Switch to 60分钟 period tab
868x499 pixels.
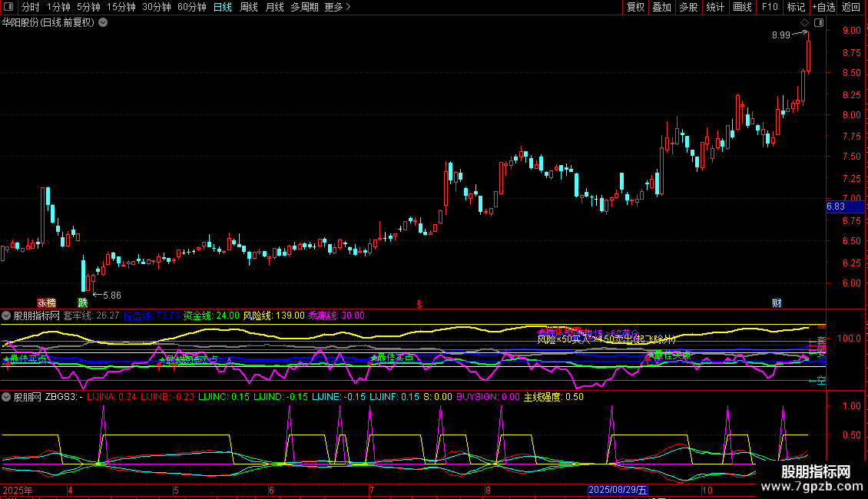pos(192,7)
